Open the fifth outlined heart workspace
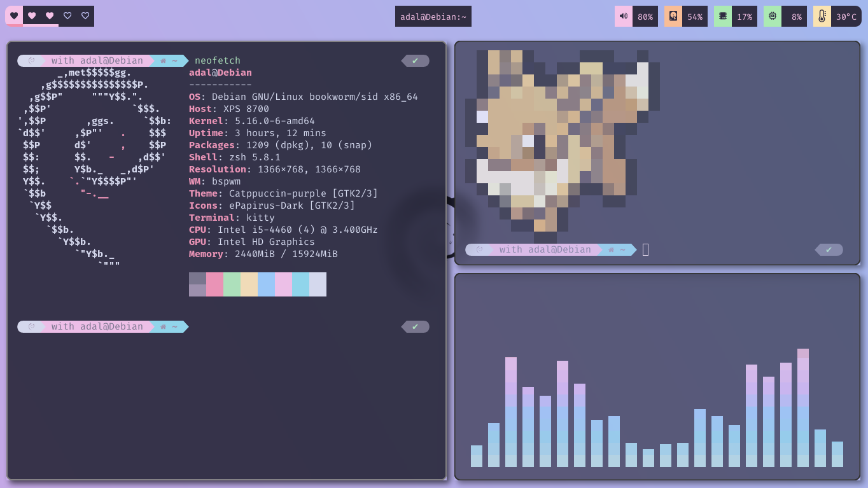This screenshot has height=488, width=868. coord(85,16)
